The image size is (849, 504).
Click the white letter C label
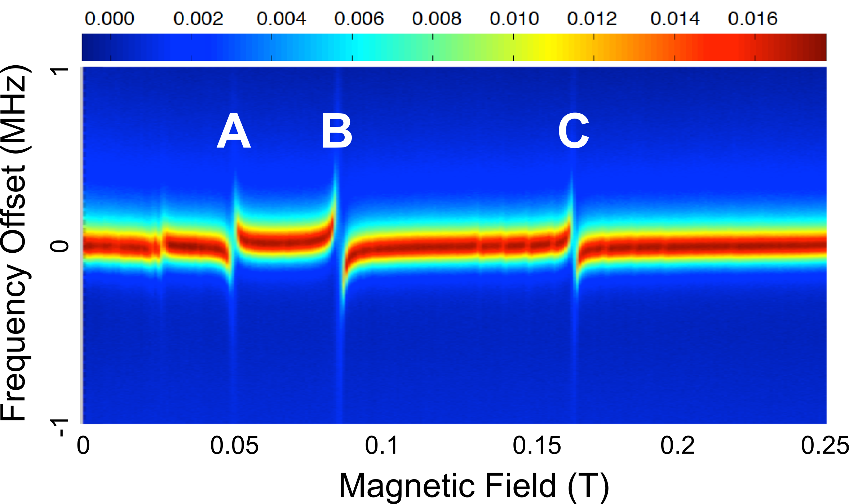pyautogui.click(x=573, y=131)
